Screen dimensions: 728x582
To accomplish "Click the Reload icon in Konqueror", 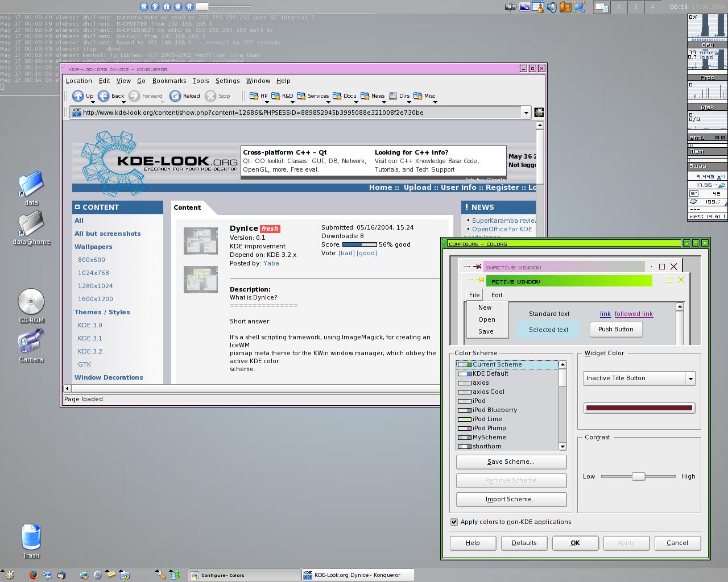I will tap(175, 96).
